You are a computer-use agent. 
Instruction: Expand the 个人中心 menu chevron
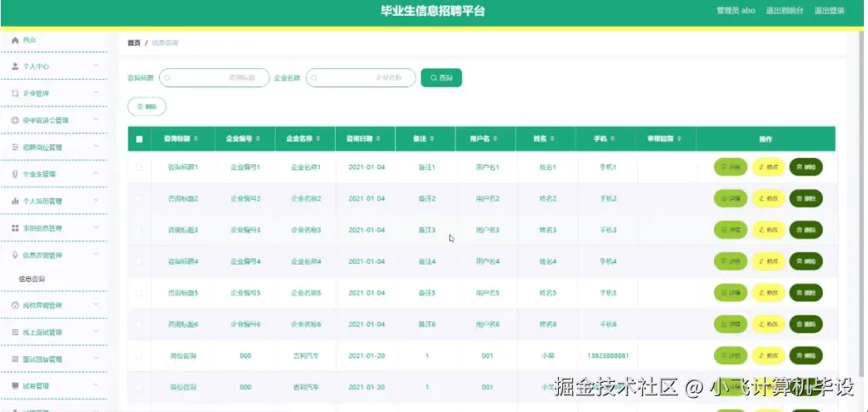[96, 66]
